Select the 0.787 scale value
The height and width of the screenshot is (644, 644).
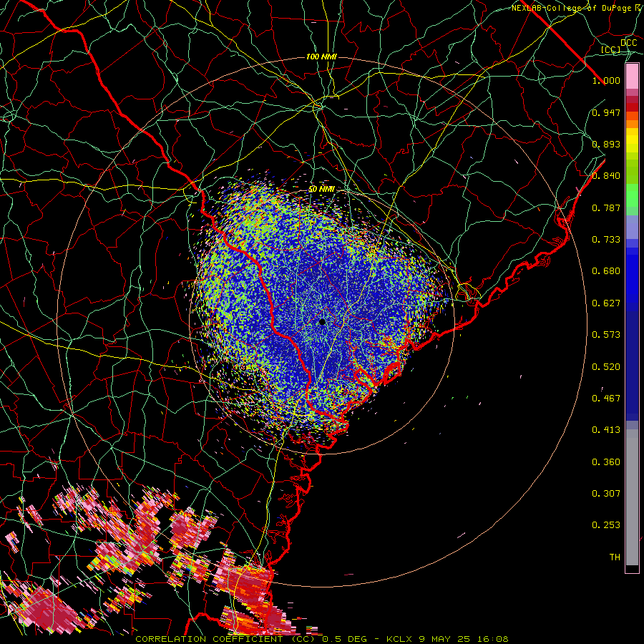click(x=606, y=208)
